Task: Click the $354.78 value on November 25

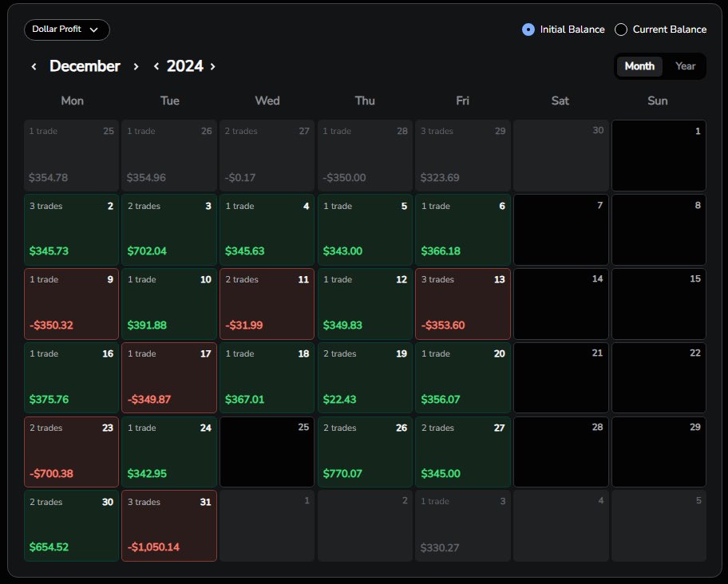Action: [48, 178]
